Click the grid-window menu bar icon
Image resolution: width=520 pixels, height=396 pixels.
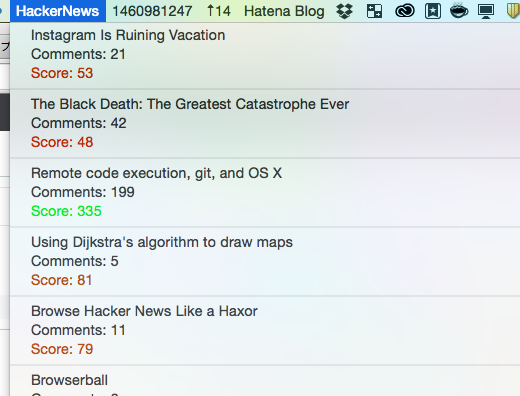pos(374,11)
